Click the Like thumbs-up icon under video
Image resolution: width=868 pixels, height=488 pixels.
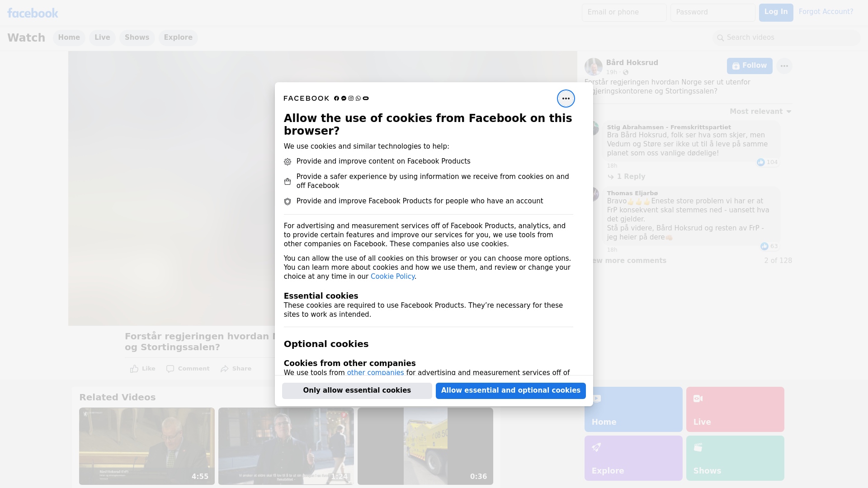tap(134, 369)
